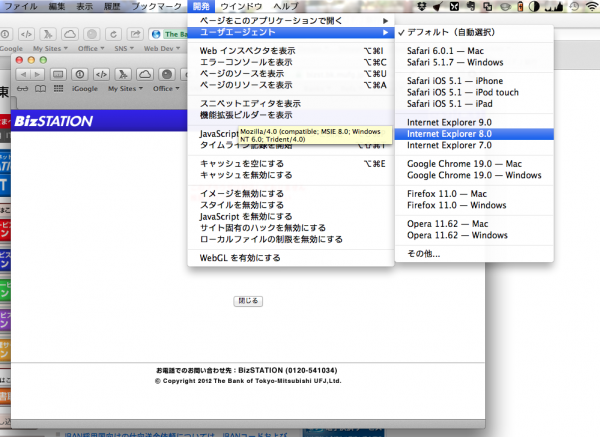
Task: Open bookmarks book icon in bookmarks bar
Action: [41, 89]
